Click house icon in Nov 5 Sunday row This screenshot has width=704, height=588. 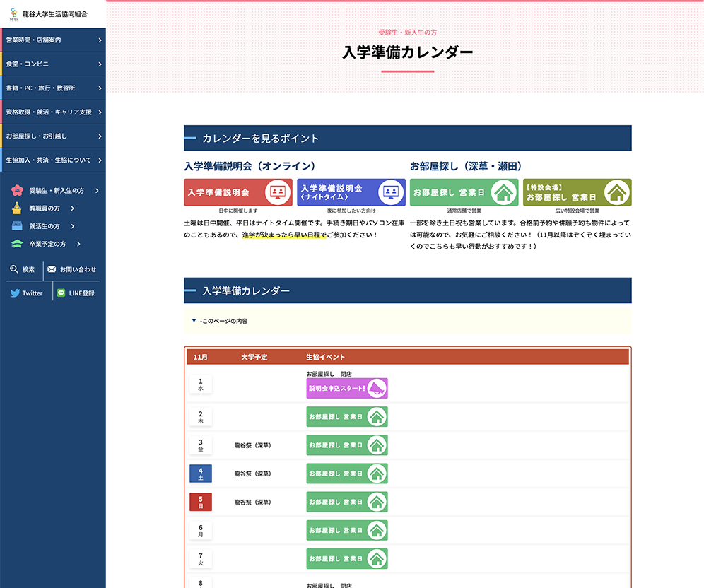(377, 502)
